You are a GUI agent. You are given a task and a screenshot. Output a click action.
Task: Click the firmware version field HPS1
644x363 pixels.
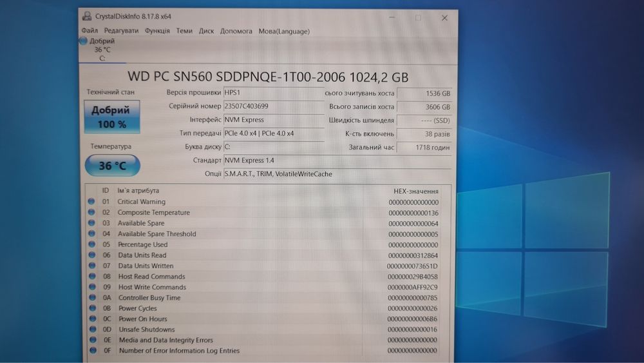[x=274, y=92]
